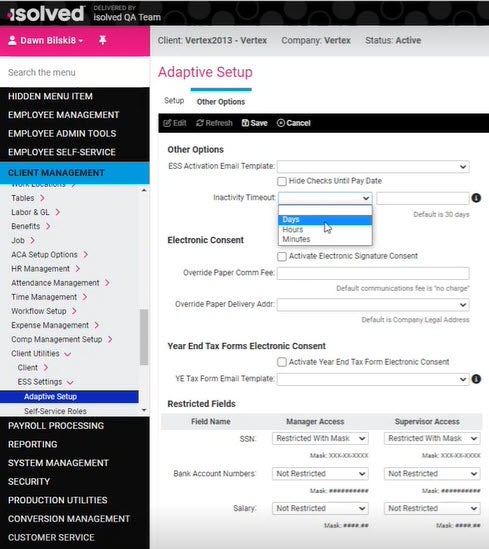This screenshot has height=549, width=489.
Task: Open ESS Activation Email Template dropdown
Action: click(373, 167)
